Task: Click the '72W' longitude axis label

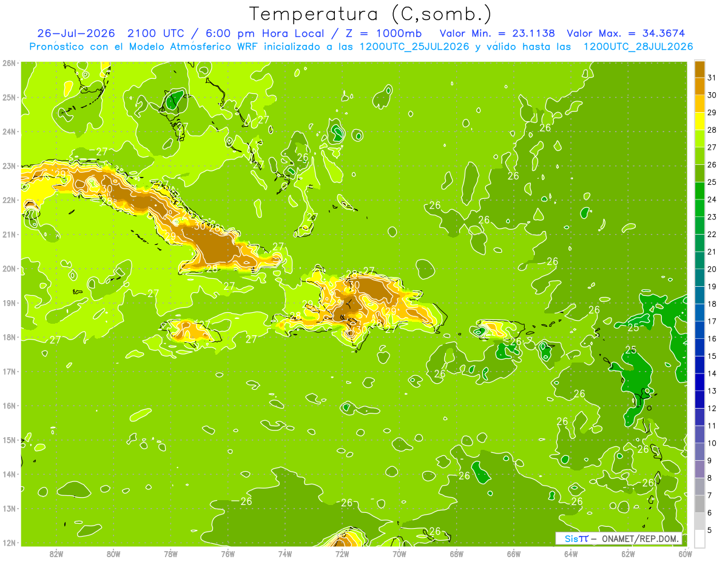Action: point(342,554)
